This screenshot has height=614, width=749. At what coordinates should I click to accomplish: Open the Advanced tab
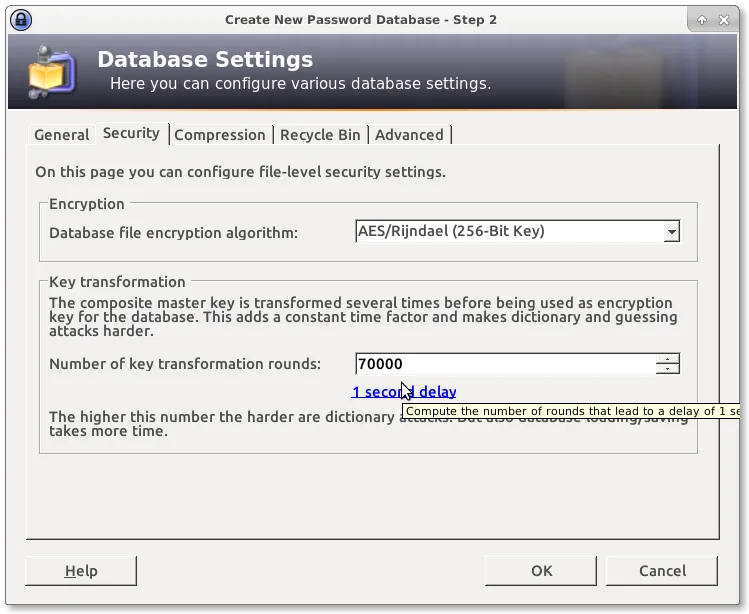pyautogui.click(x=409, y=135)
